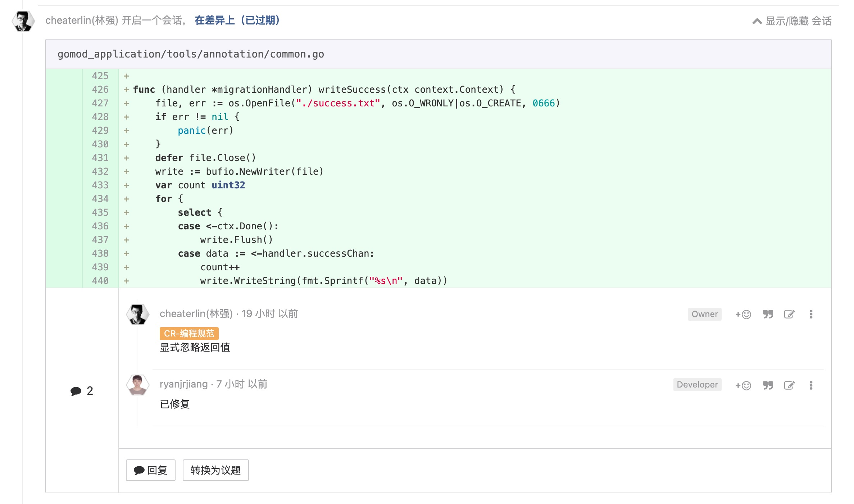854x504 pixels.
Task: Add emoji reaction to ryanjrjiang's comment
Action: pos(743,386)
